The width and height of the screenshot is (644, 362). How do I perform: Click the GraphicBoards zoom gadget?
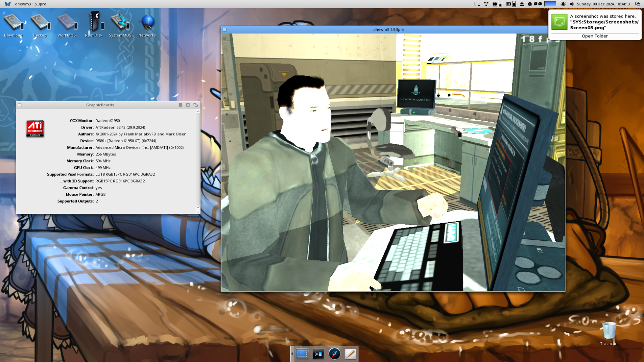click(188, 105)
